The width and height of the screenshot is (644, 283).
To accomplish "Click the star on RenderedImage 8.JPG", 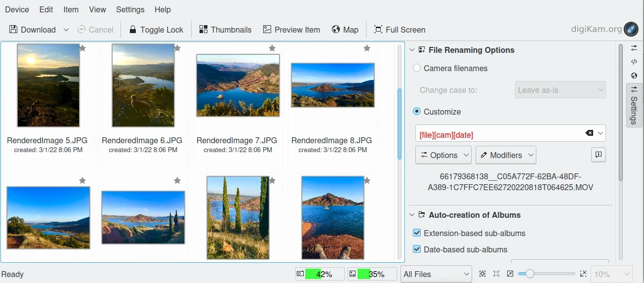I will click(x=366, y=48).
